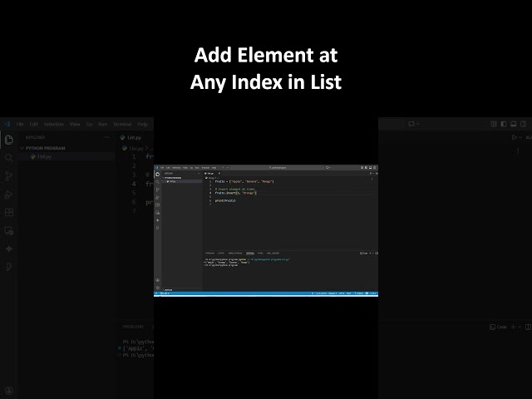The height and width of the screenshot is (399, 532).
Task: Click Go Back arrow in small center title bar
Action: 223,168
